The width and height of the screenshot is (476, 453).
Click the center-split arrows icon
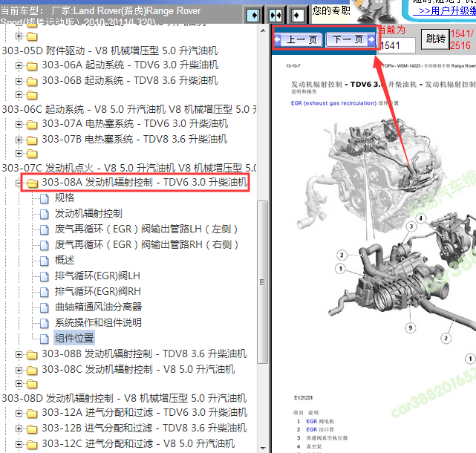(276, 15)
